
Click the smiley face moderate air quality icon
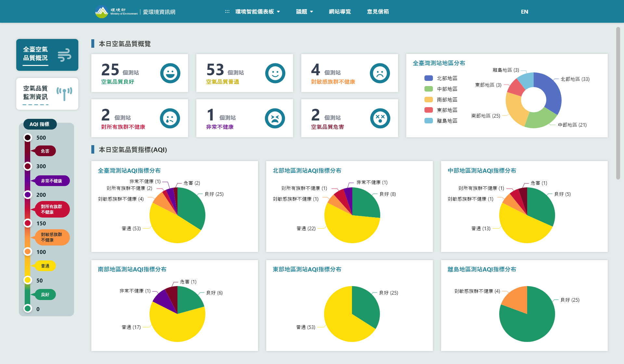(275, 73)
